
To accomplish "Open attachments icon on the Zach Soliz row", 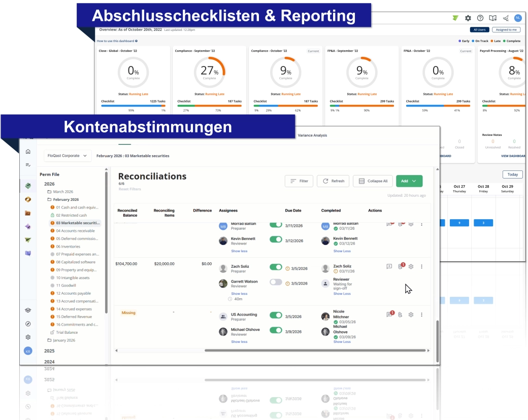I will pyautogui.click(x=401, y=266).
